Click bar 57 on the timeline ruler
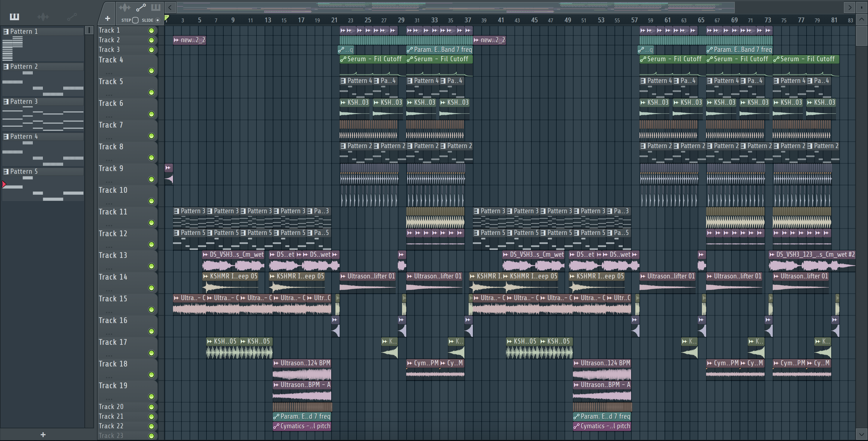The image size is (868, 441). coord(634,20)
